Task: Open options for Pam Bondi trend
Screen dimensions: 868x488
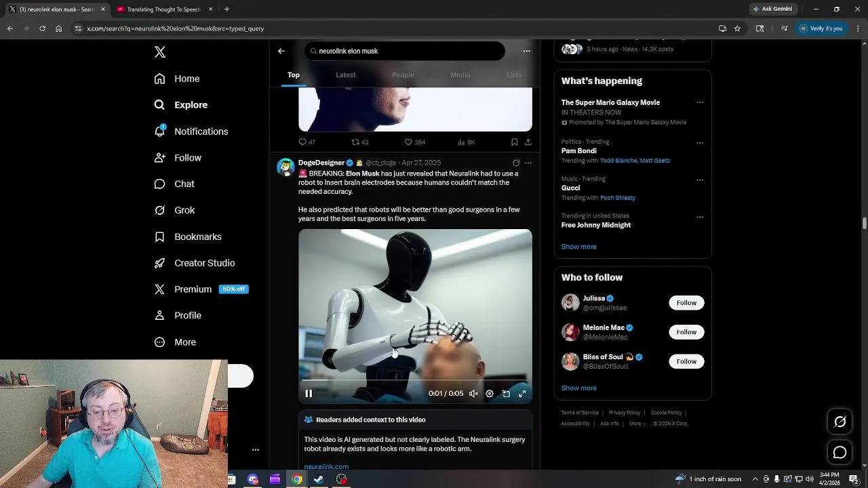Action: tap(700, 143)
